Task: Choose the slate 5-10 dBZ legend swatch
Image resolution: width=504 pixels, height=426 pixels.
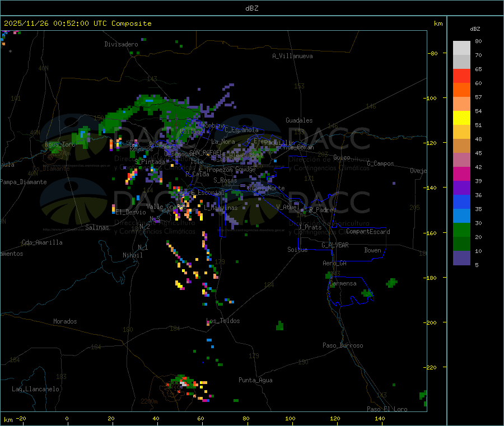Action: [461, 258]
